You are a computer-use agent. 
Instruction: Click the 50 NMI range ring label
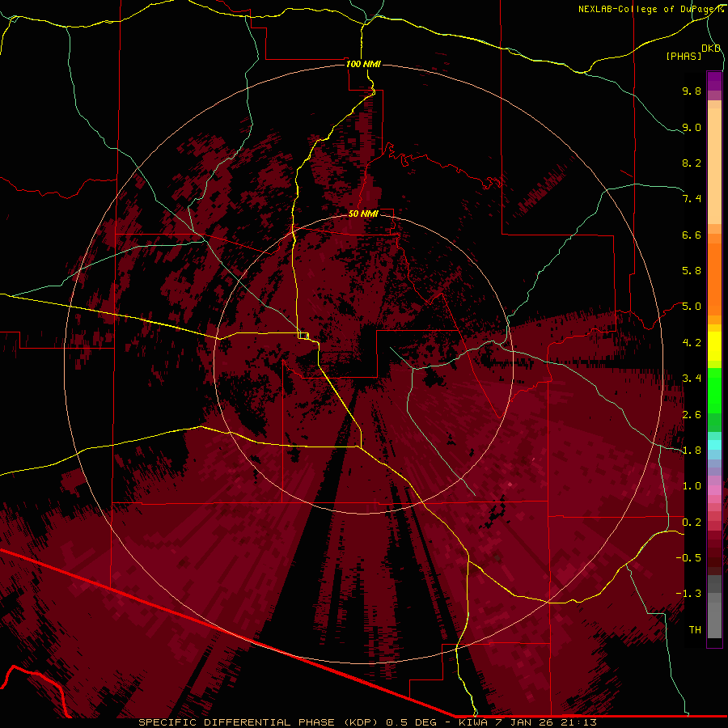[x=363, y=214]
